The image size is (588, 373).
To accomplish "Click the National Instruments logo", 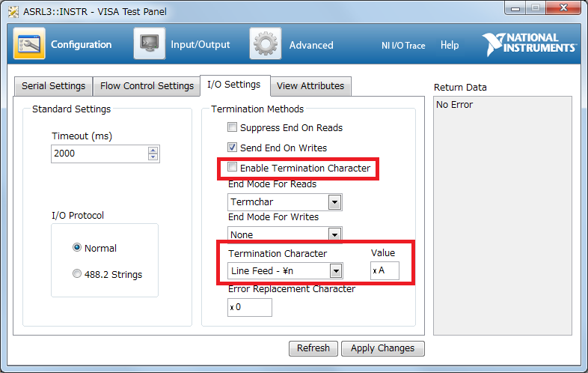I will (529, 44).
